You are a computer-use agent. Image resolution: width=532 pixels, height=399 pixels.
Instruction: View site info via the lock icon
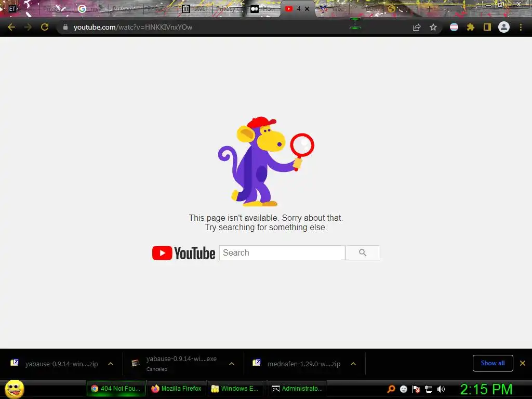point(65,27)
